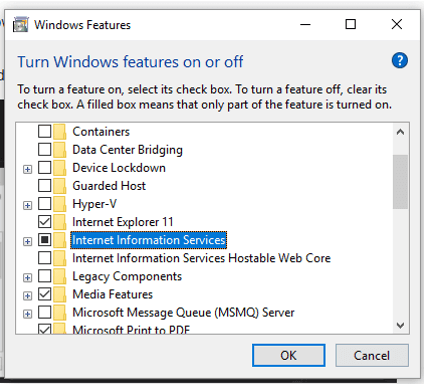
Task: Enable the Containers checkbox
Action: [44, 131]
